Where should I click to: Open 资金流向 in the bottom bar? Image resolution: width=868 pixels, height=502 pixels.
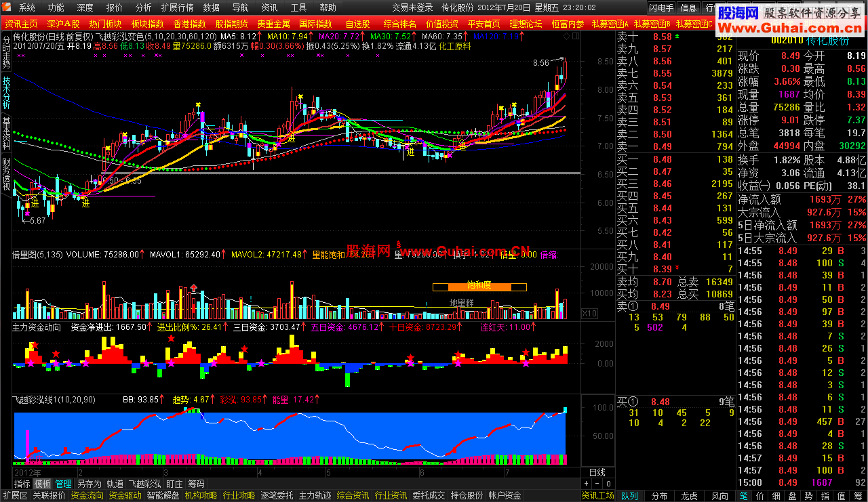point(87,496)
